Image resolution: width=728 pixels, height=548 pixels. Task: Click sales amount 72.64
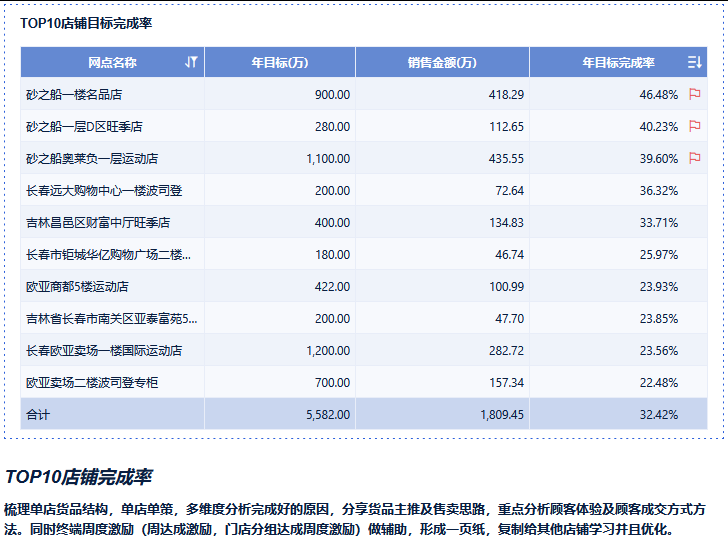click(509, 191)
